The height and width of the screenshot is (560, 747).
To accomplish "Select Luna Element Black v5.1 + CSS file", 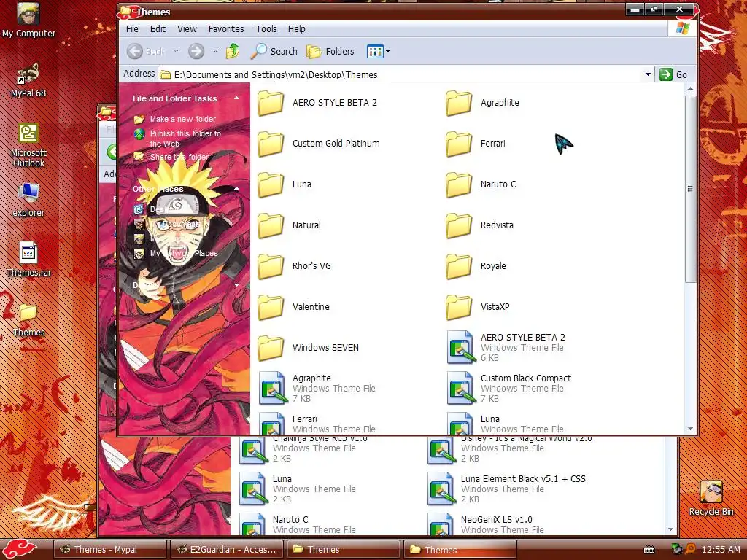I will pos(508,489).
